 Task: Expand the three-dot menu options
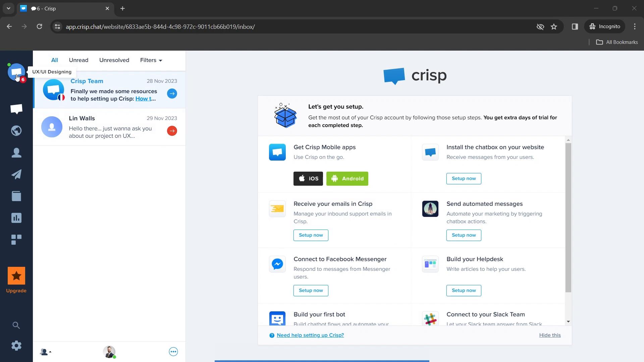tap(173, 351)
